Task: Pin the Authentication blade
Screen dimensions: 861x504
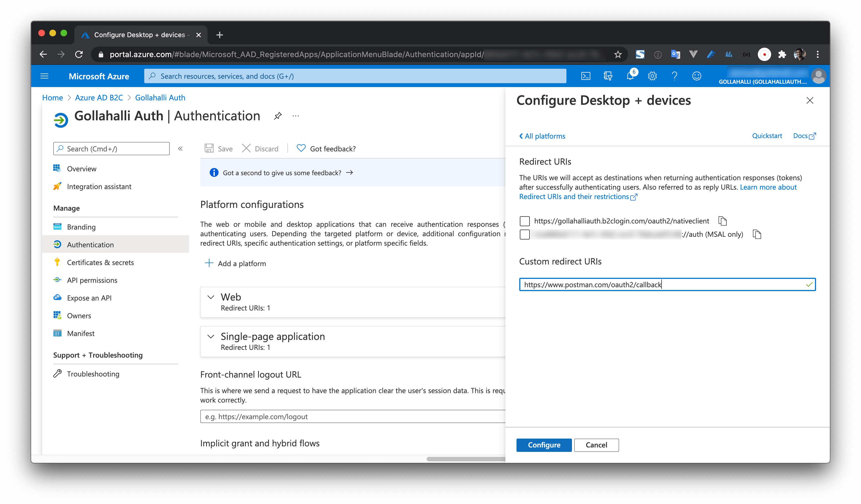Action: [x=277, y=116]
